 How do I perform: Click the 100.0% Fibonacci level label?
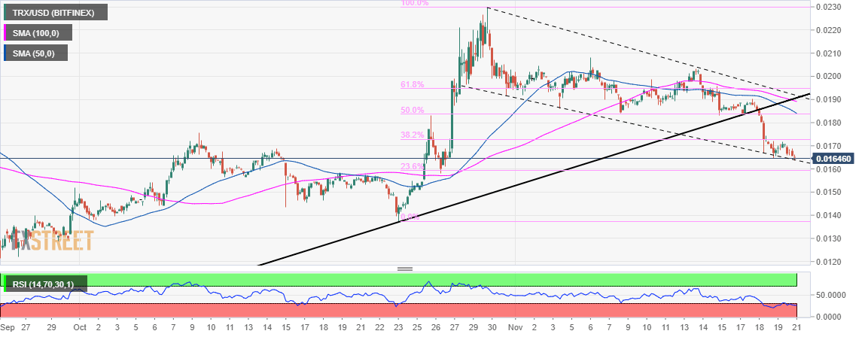point(414,3)
